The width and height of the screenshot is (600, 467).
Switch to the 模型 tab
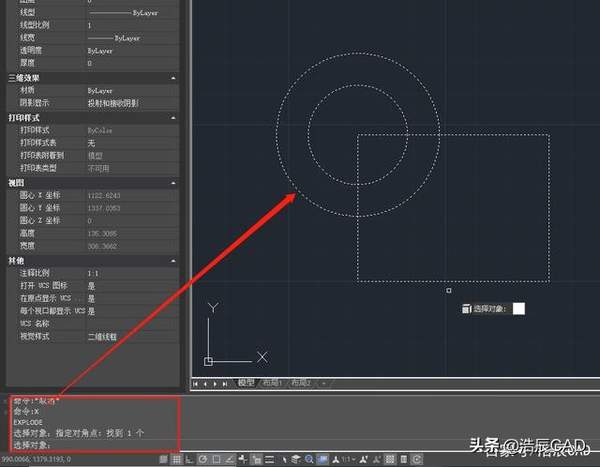[x=246, y=382]
